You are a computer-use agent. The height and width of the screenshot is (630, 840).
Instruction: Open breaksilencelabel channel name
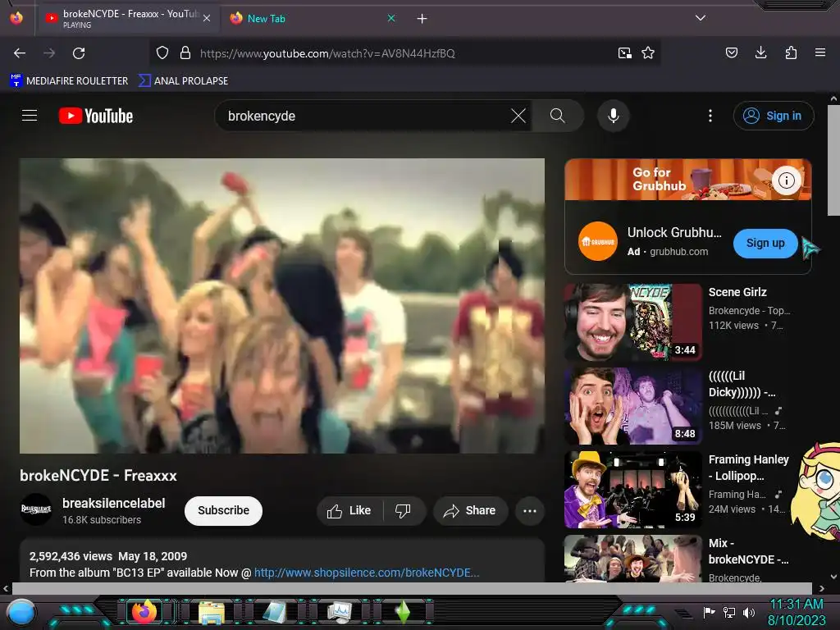(x=113, y=503)
